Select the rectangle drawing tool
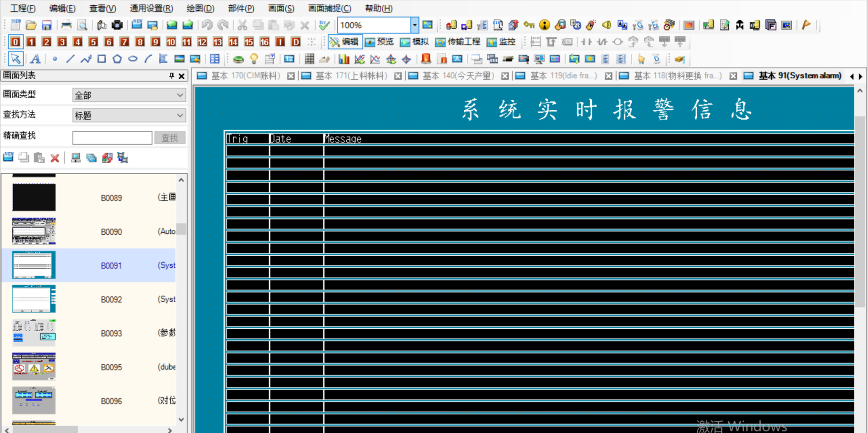 (x=101, y=59)
